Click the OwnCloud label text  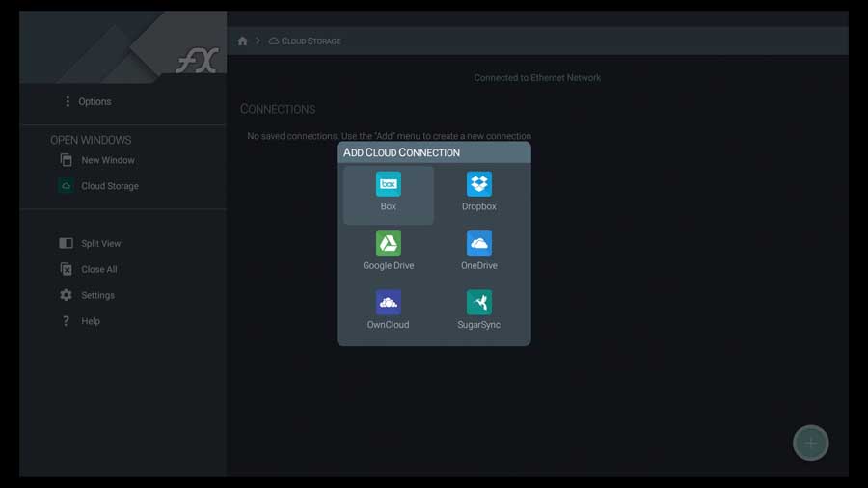click(388, 325)
